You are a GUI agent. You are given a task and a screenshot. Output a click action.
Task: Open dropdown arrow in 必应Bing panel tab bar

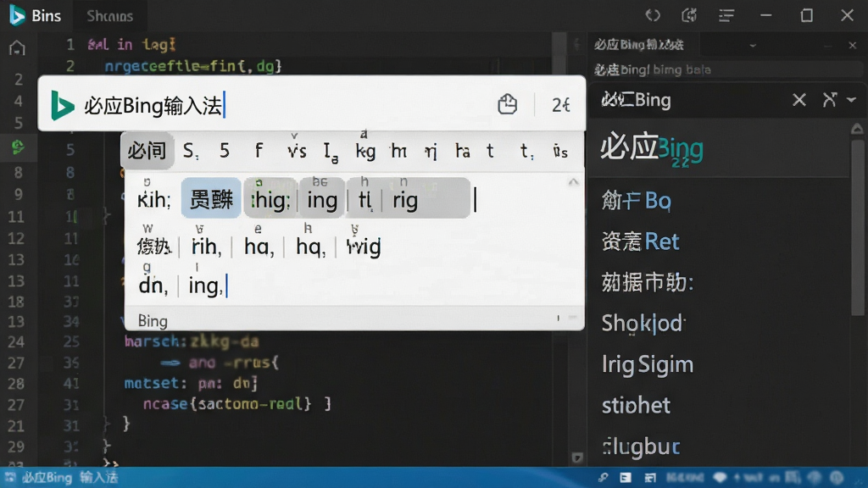tap(753, 46)
